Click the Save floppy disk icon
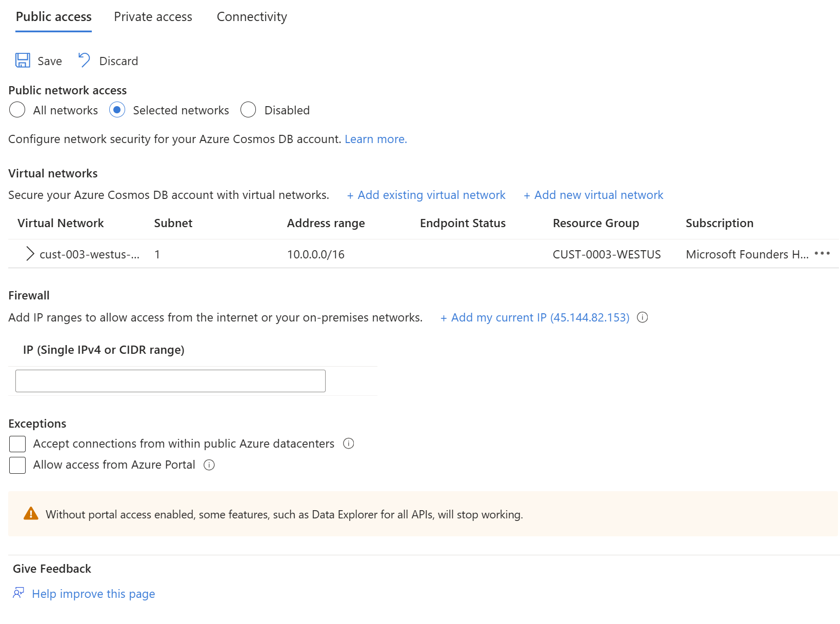This screenshot has width=840, height=624. (23, 61)
